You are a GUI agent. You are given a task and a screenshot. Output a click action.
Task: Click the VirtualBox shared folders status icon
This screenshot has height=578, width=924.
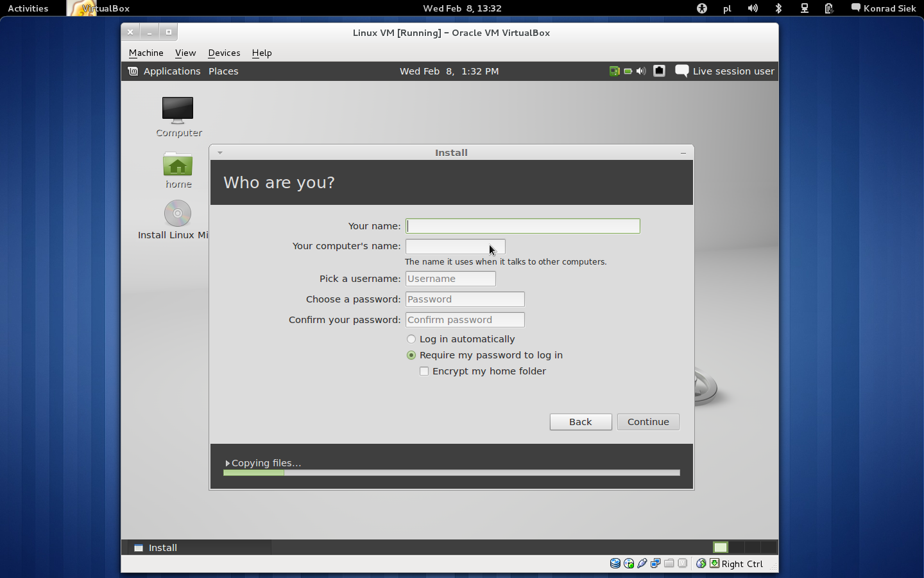[669, 563]
